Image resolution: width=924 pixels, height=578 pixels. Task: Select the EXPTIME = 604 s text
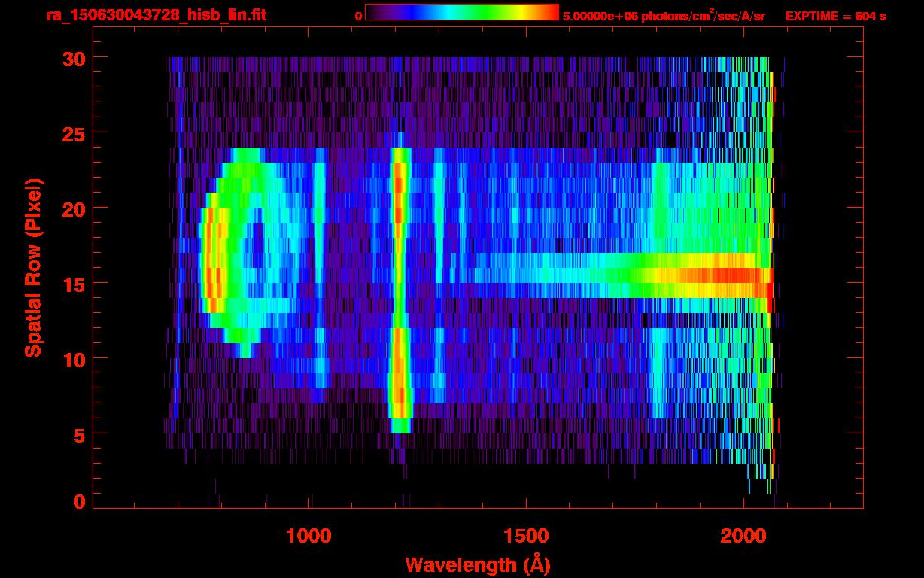coord(835,16)
